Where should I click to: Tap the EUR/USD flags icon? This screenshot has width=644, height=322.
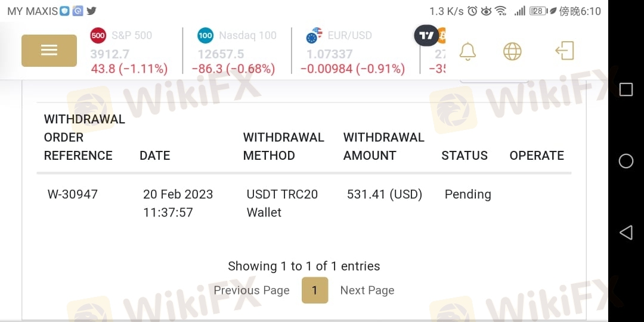[314, 36]
